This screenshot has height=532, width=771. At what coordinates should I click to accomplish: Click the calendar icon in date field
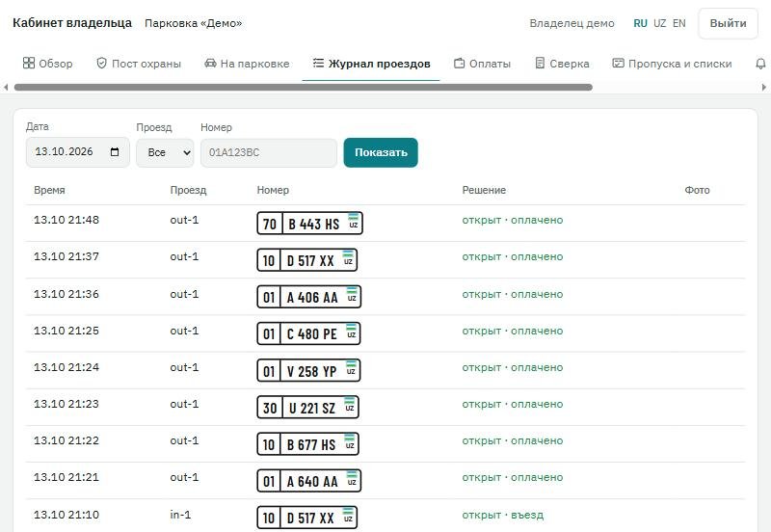115,152
